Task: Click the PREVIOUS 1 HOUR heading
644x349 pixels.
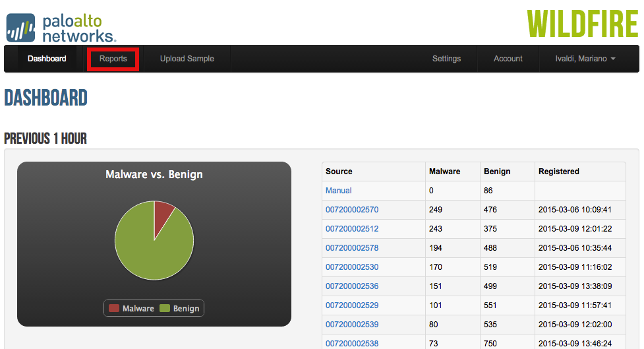Action: click(x=45, y=139)
